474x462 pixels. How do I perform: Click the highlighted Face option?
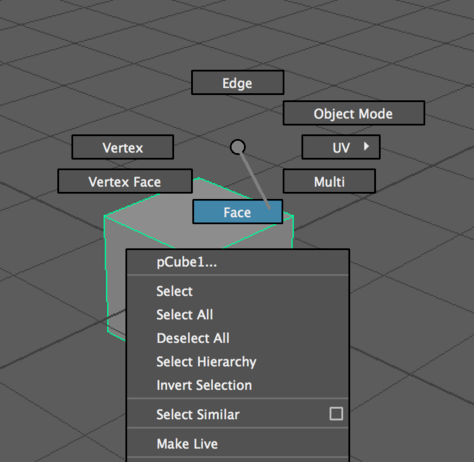[x=237, y=212]
